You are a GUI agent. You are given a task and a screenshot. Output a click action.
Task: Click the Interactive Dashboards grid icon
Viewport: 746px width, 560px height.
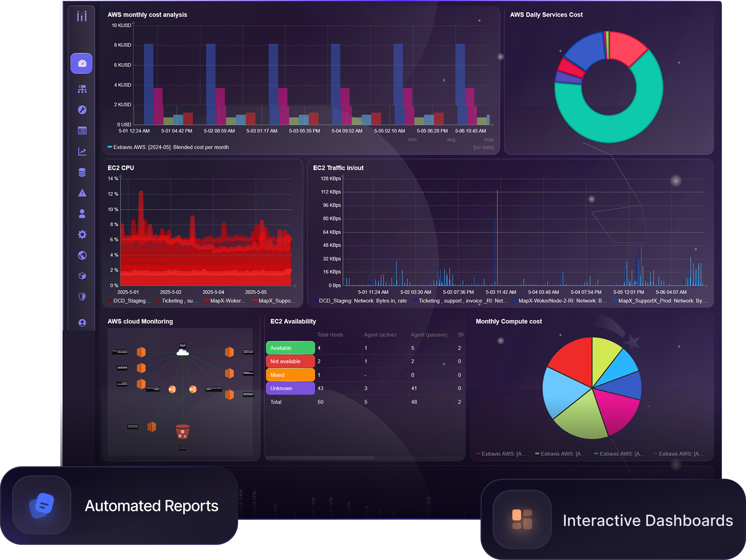coord(522,519)
